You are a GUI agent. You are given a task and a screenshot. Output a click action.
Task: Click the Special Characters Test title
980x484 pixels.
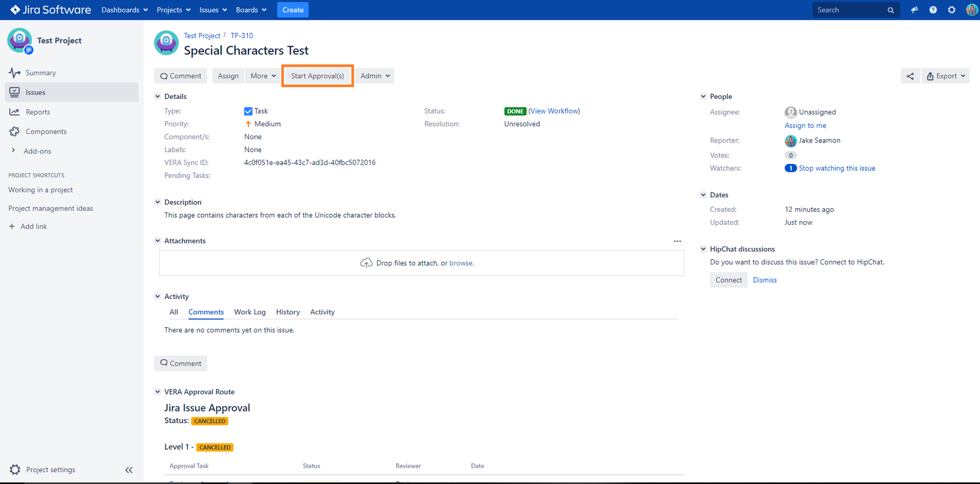[246, 51]
